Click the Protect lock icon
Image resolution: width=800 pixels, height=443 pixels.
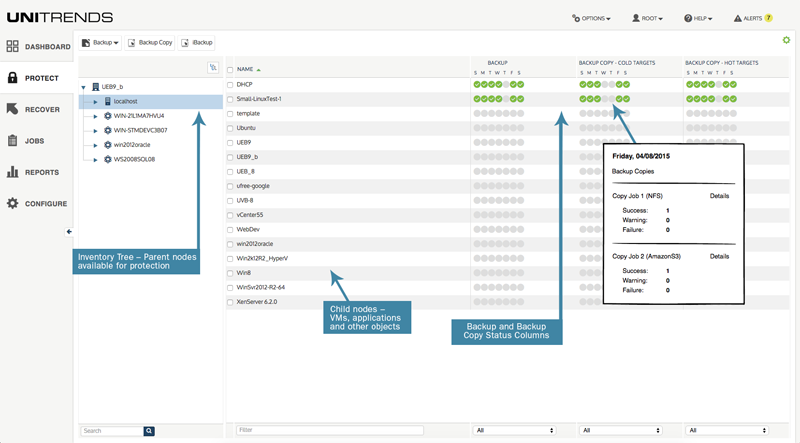[13, 78]
